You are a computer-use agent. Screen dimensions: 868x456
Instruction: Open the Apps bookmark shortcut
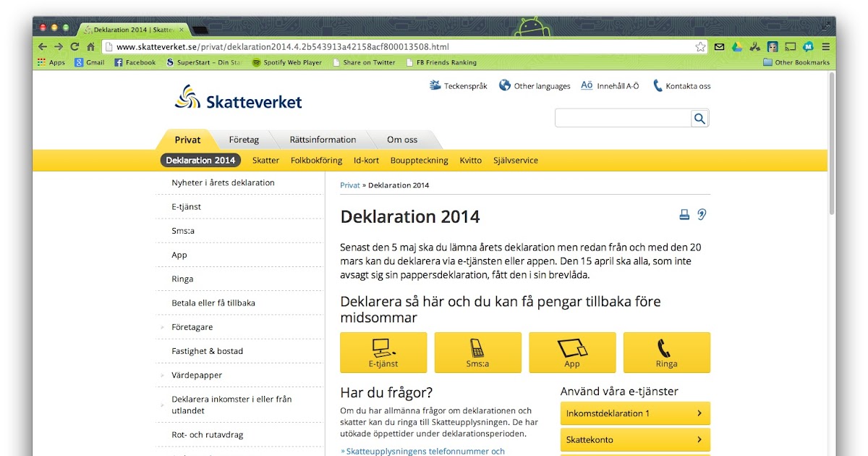click(51, 62)
